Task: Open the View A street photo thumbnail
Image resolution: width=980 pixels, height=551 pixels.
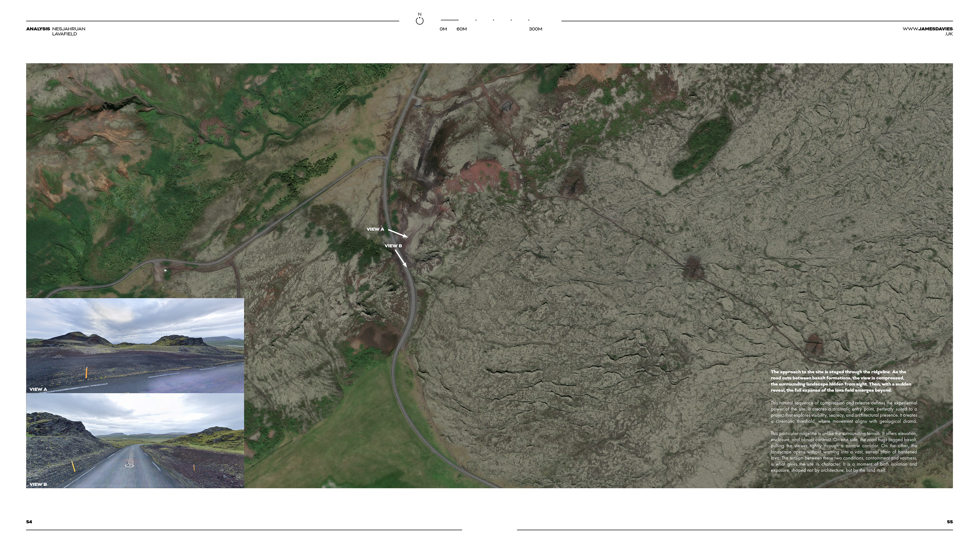Action: point(135,345)
